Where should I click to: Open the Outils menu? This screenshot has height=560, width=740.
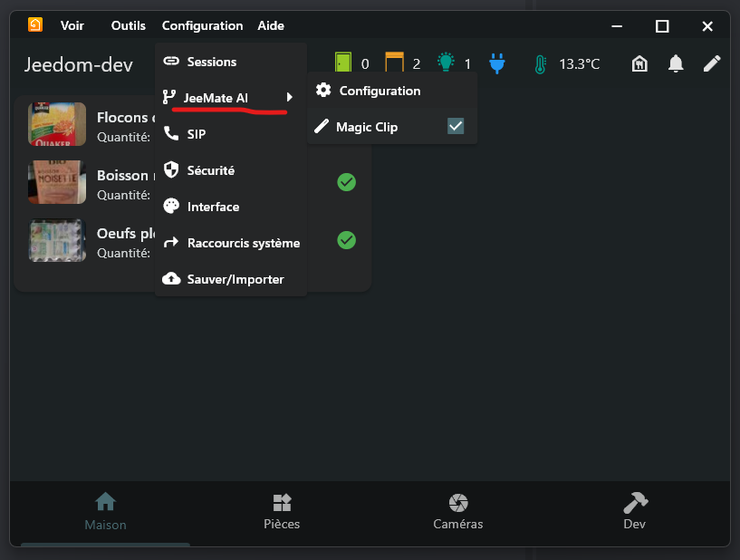click(x=129, y=25)
